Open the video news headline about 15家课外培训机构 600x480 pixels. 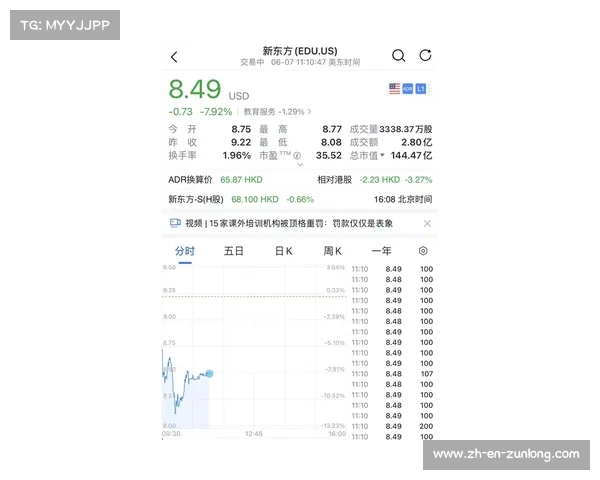coord(289,223)
